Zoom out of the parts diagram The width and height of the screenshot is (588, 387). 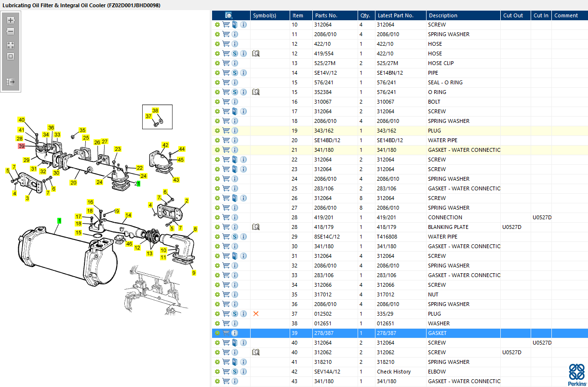11,31
